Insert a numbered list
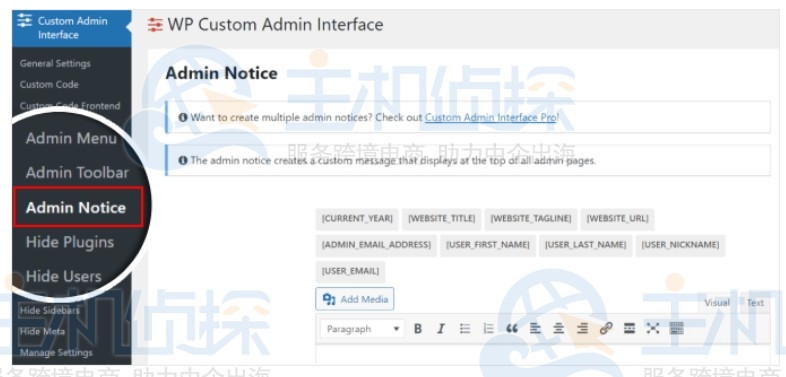This screenshot has height=377, width=786. pos(488,329)
